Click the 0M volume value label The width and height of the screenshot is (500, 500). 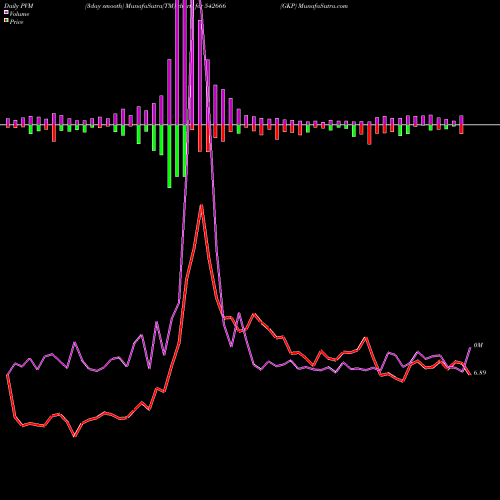coord(478,345)
